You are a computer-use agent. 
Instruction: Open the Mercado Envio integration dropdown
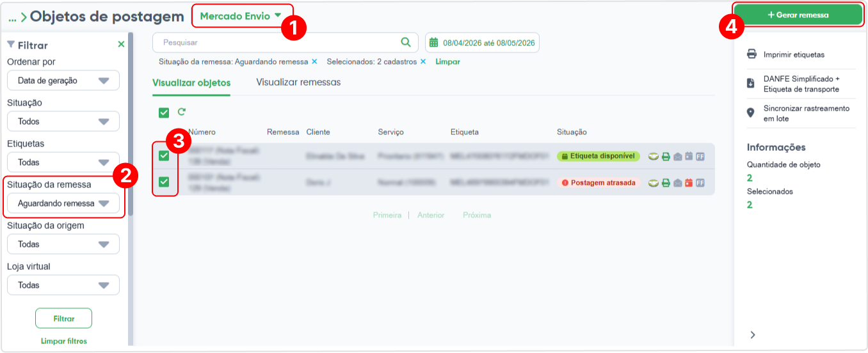[x=241, y=16]
